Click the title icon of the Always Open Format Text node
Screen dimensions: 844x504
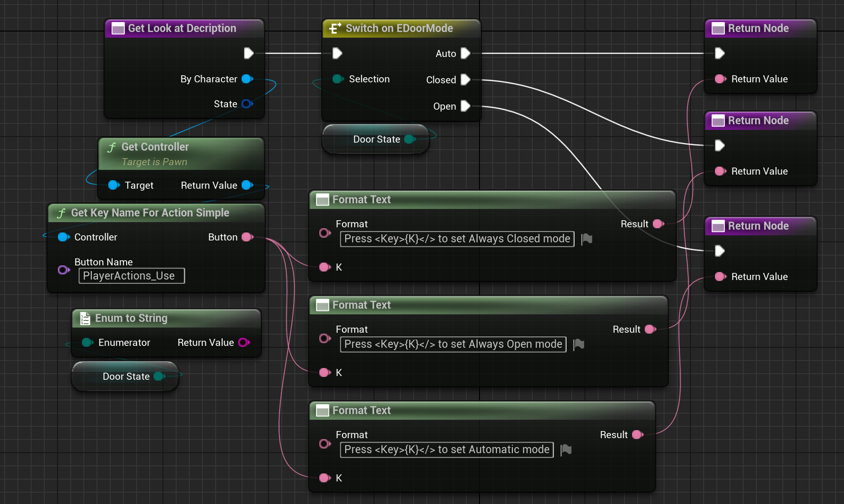(323, 305)
